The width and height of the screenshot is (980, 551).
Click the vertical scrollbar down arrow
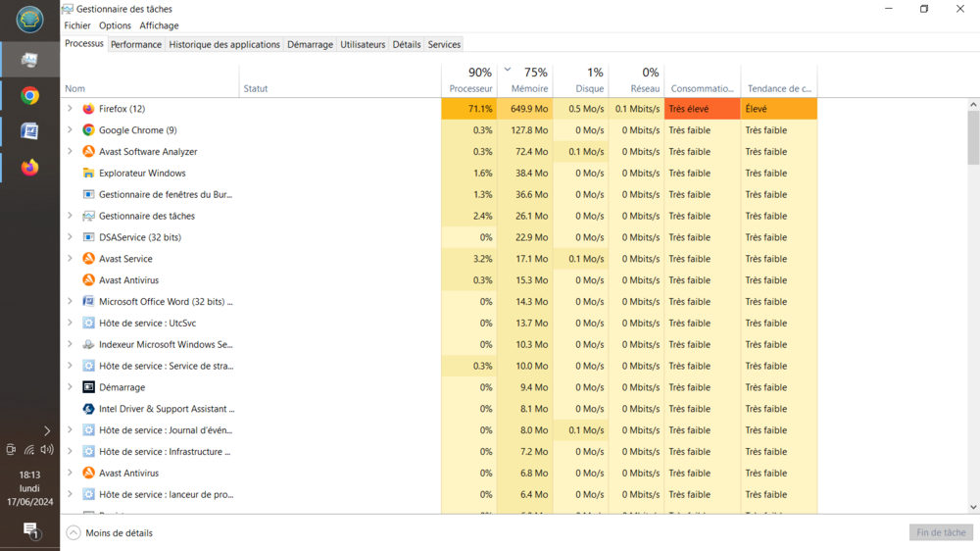pyautogui.click(x=973, y=507)
